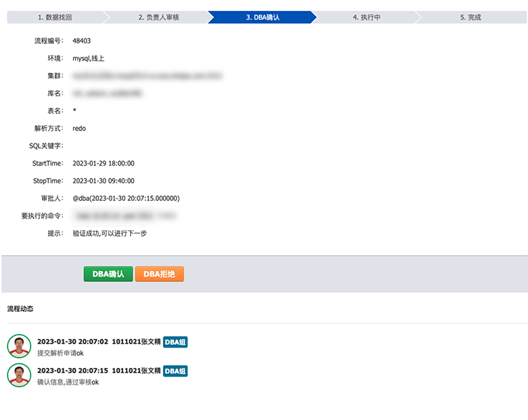Click DBA组 badge on the 20:07:15 entry
This screenshot has width=528, height=420.
click(175, 371)
